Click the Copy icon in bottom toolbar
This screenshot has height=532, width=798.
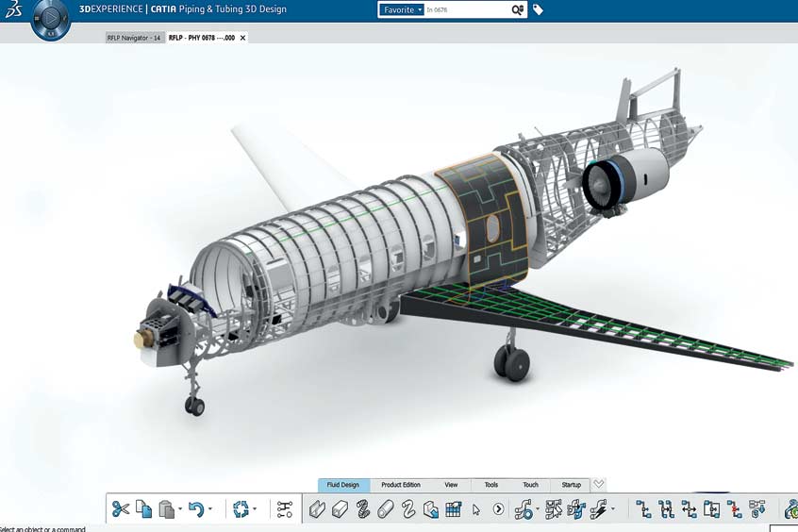tap(143, 509)
